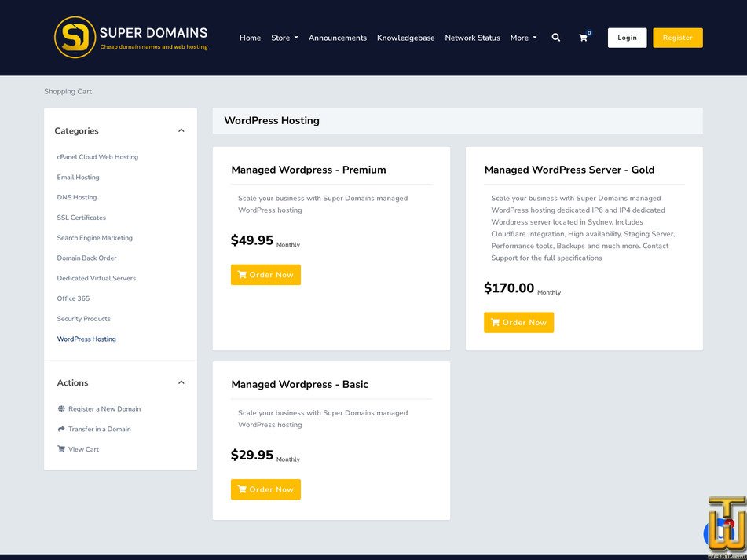This screenshot has height=560, width=747.
Task: Select cPanel Cloud Web Hosting category
Action: point(97,156)
